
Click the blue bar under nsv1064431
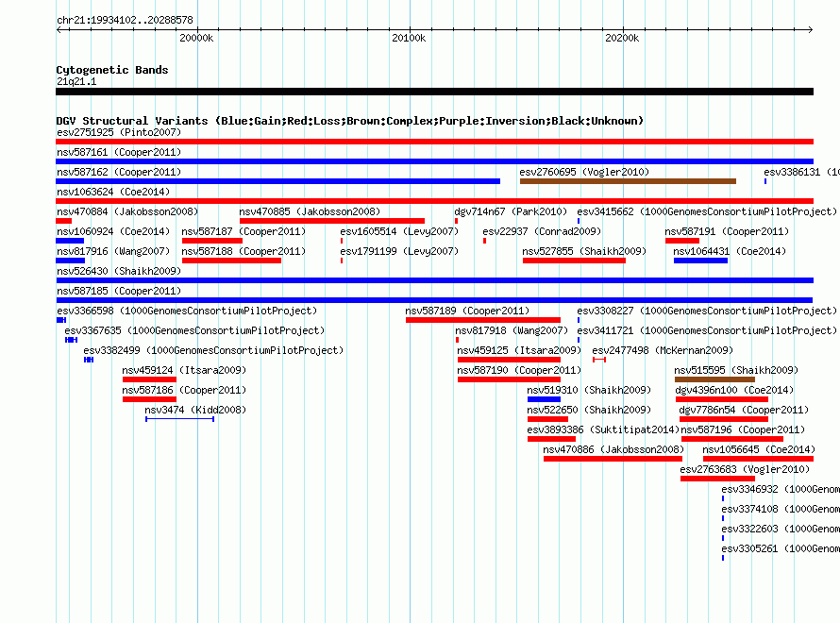[700, 261]
